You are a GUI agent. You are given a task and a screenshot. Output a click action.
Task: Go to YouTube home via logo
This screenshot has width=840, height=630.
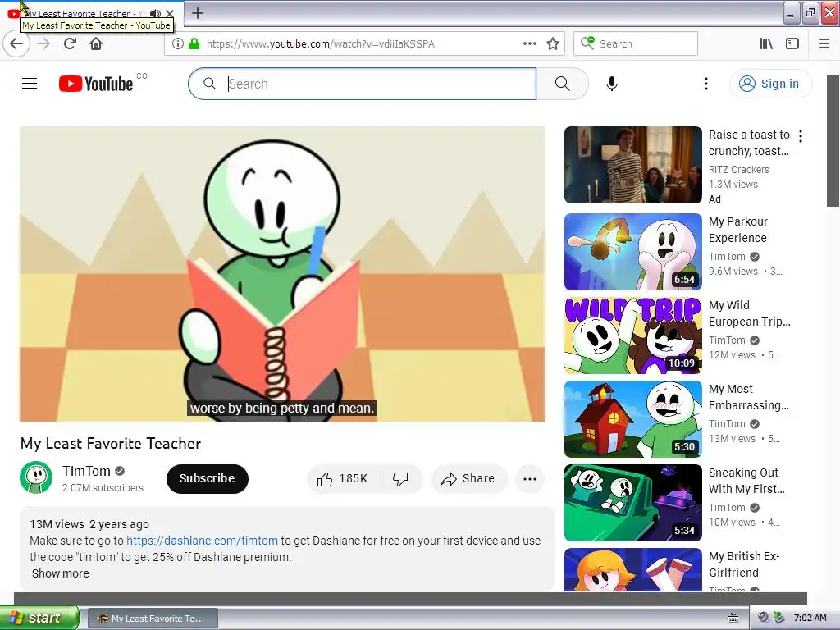tap(96, 84)
